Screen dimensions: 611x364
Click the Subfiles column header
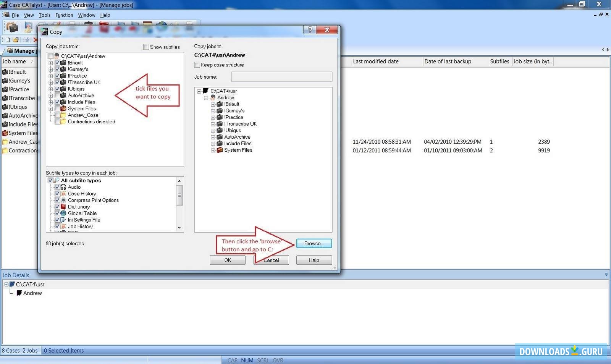pyautogui.click(x=500, y=61)
